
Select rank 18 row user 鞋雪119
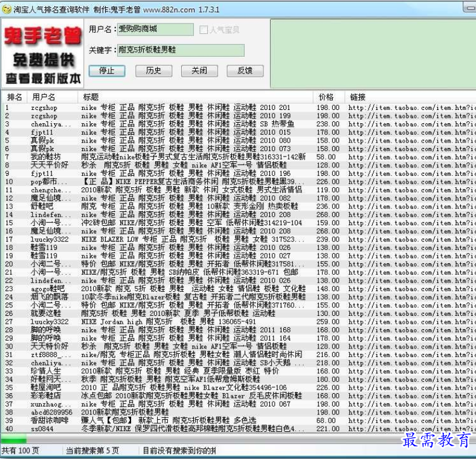tap(238, 248)
